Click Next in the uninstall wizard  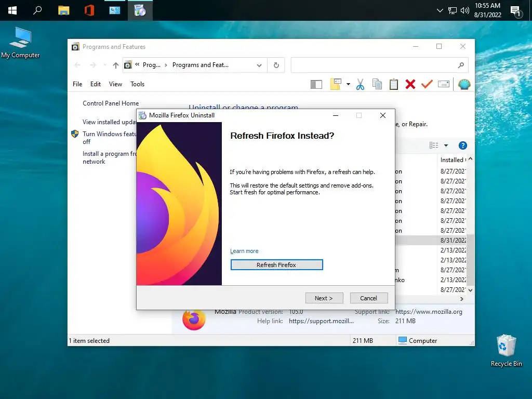324,298
